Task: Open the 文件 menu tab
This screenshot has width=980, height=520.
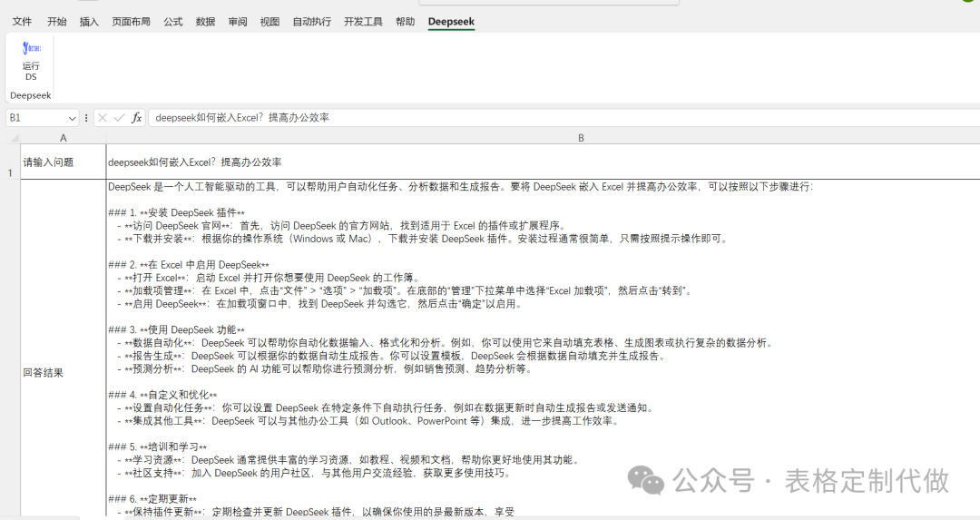Action: click(x=22, y=21)
